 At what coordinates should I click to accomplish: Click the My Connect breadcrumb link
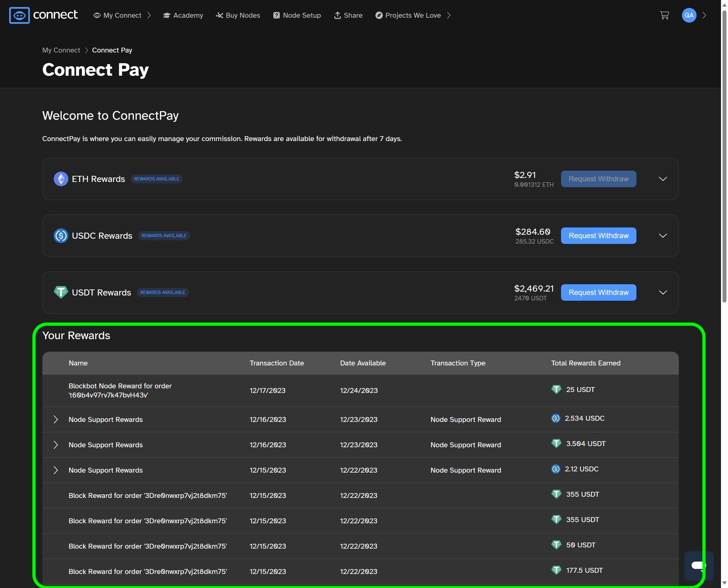click(61, 50)
